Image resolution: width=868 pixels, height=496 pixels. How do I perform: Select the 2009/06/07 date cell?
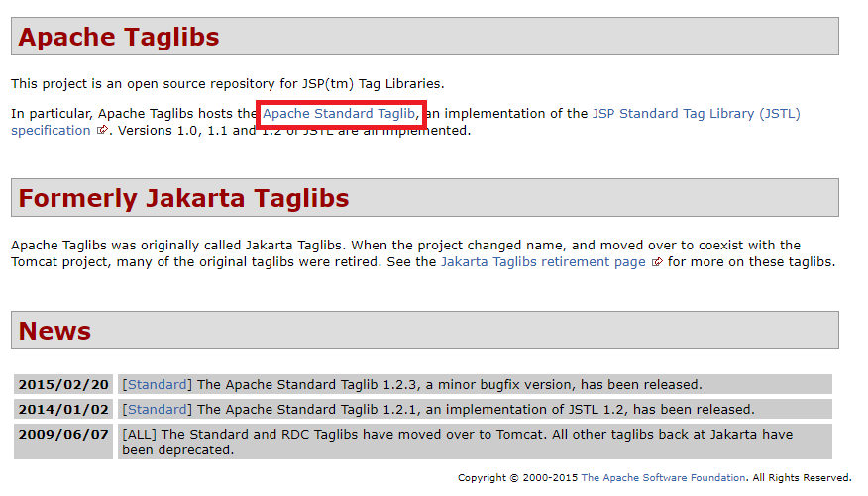pyautogui.click(x=63, y=442)
